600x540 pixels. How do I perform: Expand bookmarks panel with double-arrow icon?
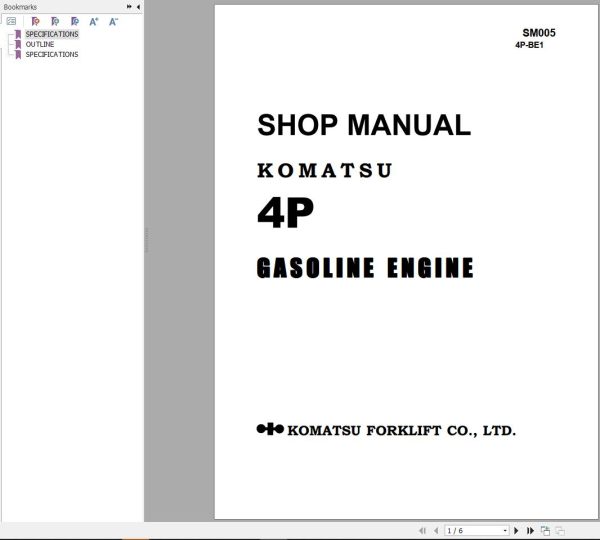(129, 7)
